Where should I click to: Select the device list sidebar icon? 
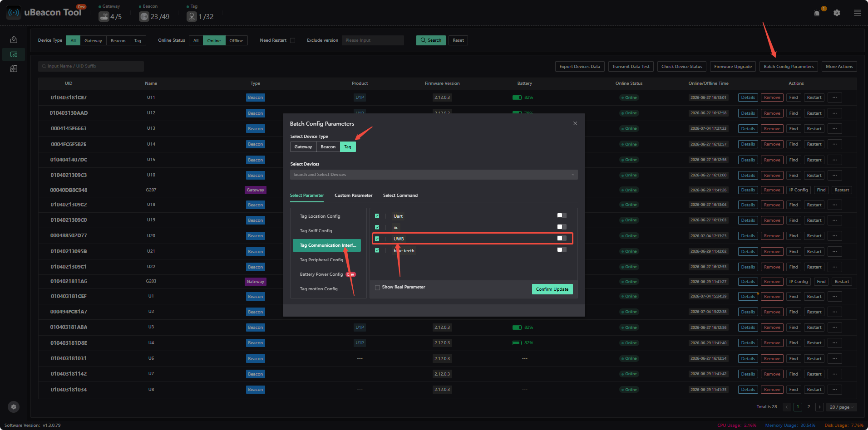[14, 54]
